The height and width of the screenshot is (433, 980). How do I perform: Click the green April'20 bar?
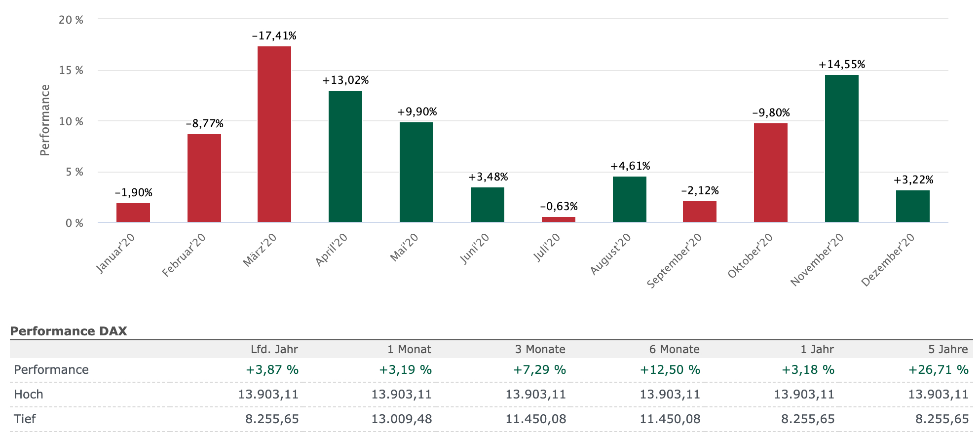coord(345,156)
